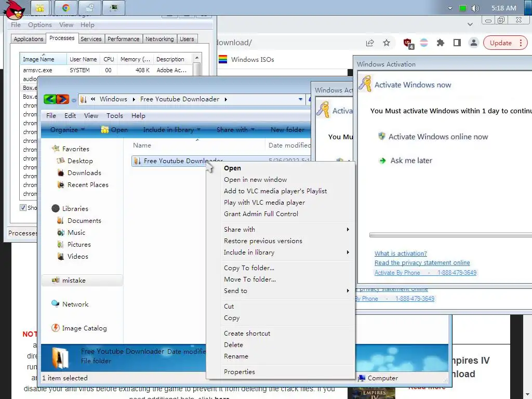Image resolution: width=532 pixels, height=399 pixels.
Task: Click Activate Windows online now
Action: point(433,137)
